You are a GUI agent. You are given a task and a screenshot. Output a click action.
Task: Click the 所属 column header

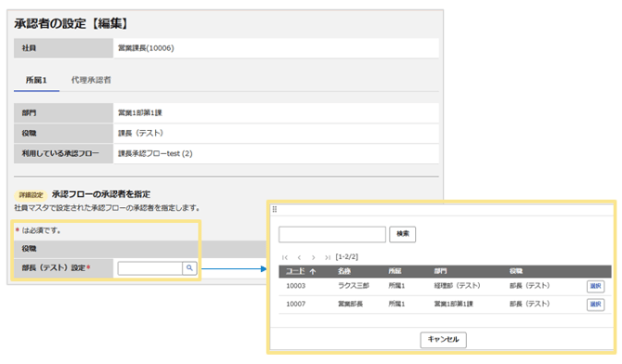coord(395,271)
